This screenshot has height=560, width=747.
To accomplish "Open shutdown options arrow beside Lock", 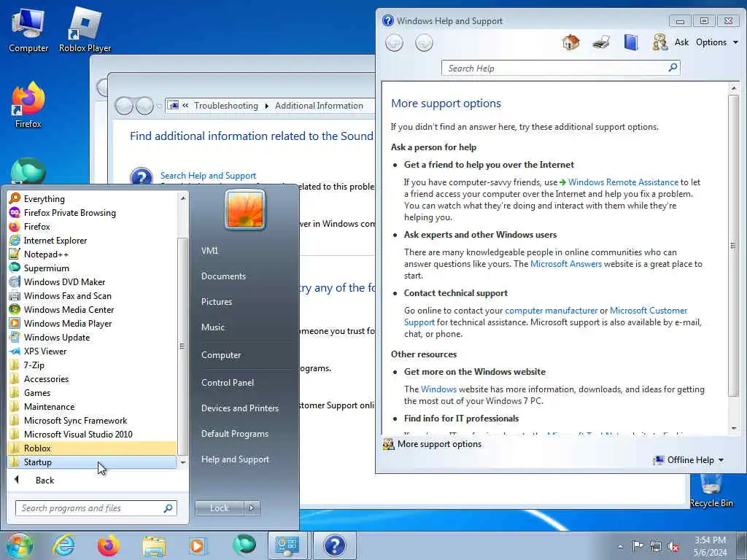I will point(252,508).
